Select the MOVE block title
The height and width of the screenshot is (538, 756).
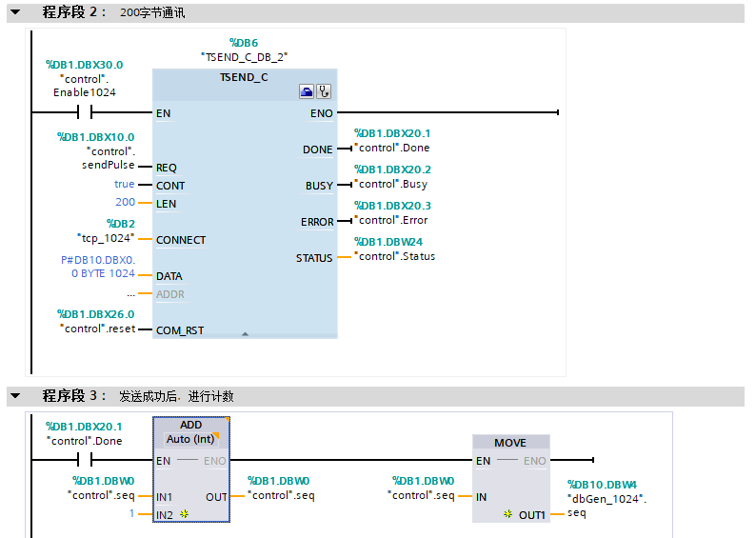(510, 443)
